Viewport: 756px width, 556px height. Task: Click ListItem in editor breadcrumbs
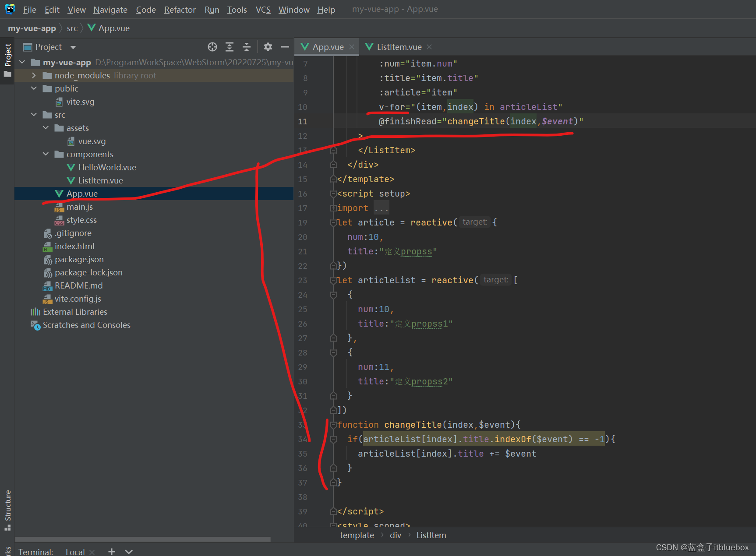(431, 535)
